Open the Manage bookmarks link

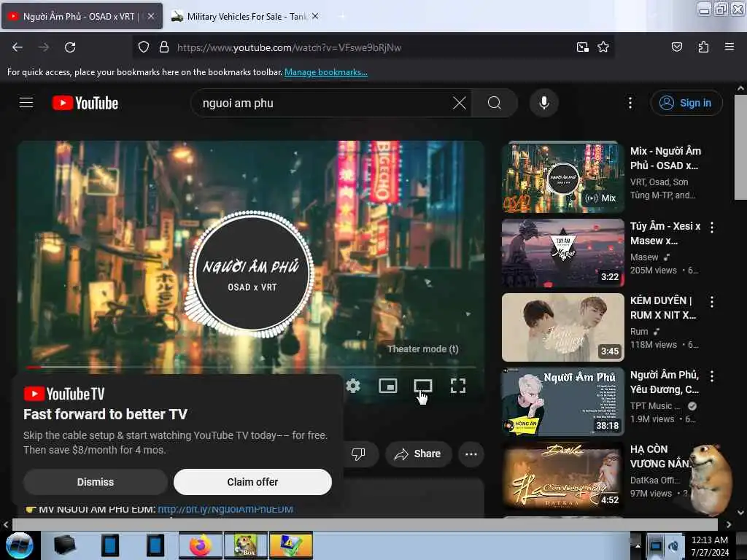tap(326, 72)
